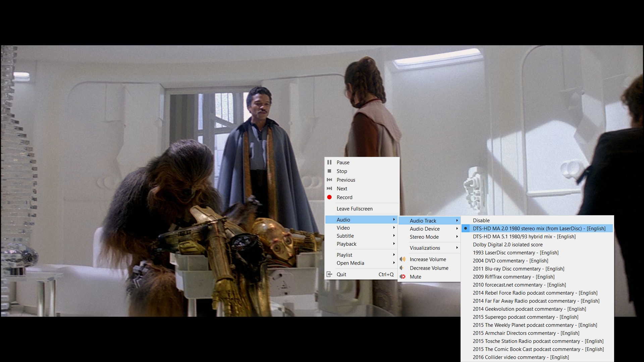Click the Quit exit icon
The height and width of the screenshot is (362, 644).
coord(329,274)
